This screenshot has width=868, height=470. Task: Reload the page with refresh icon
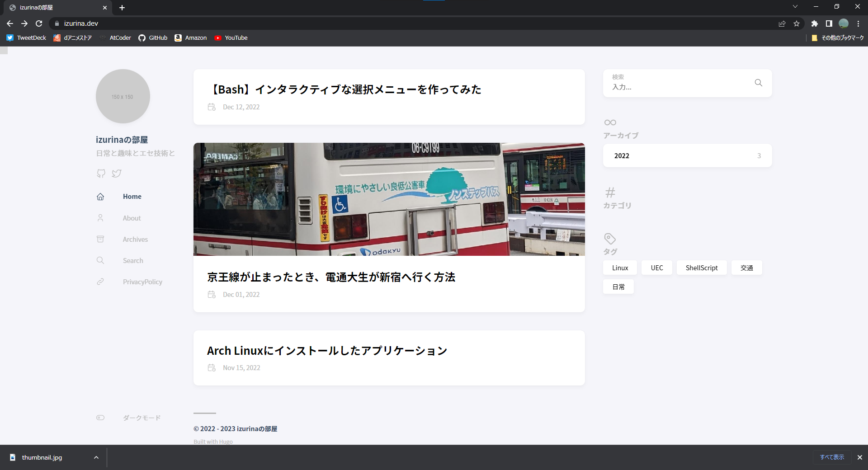39,23
